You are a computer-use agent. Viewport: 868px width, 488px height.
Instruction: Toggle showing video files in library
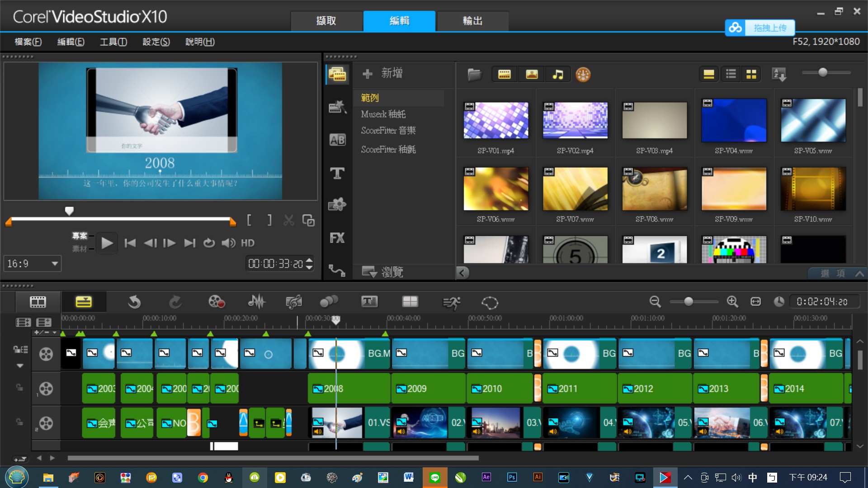tap(504, 74)
